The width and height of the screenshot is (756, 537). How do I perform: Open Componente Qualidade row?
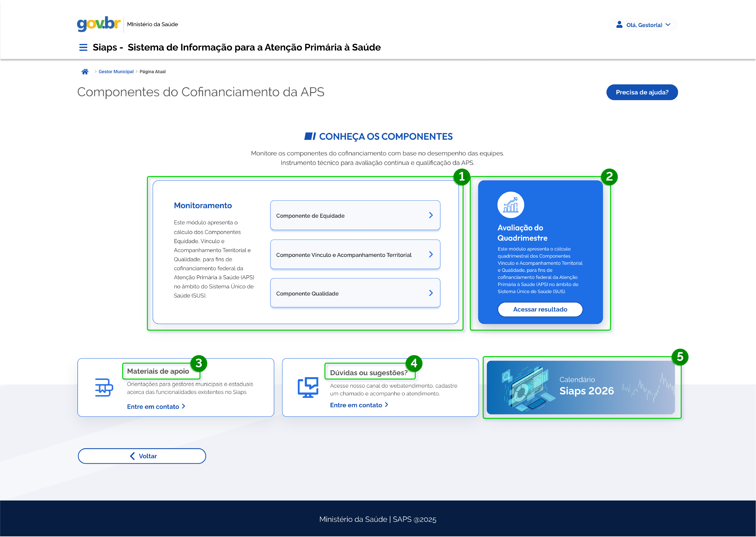coord(355,293)
